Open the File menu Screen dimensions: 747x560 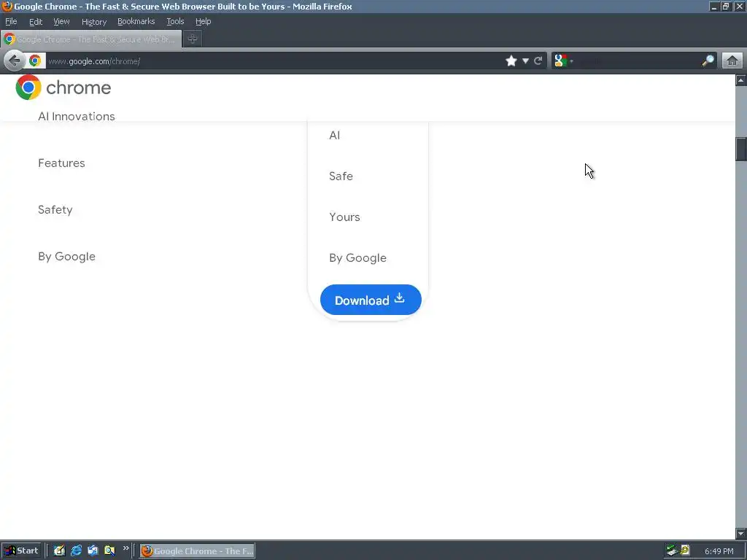[x=11, y=21]
